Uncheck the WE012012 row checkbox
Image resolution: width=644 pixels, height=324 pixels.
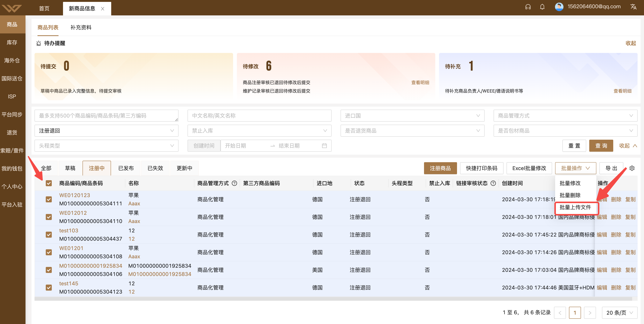(49, 217)
